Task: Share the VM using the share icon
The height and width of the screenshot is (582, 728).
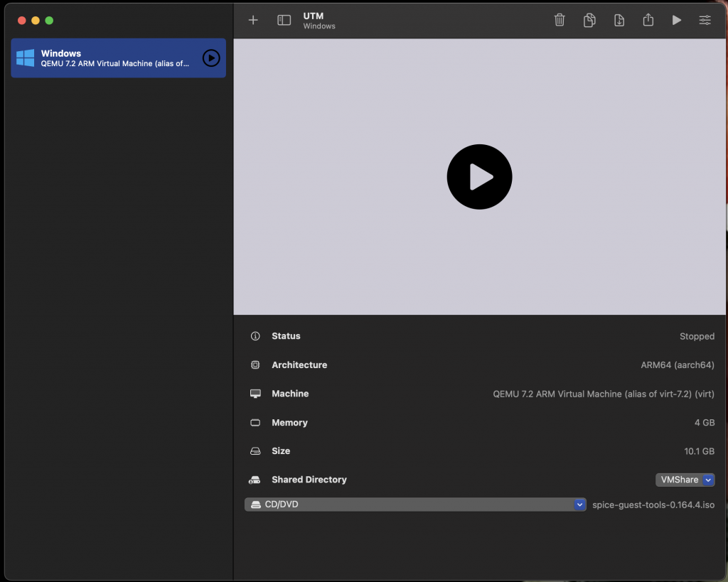Action: click(x=648, y=20)
